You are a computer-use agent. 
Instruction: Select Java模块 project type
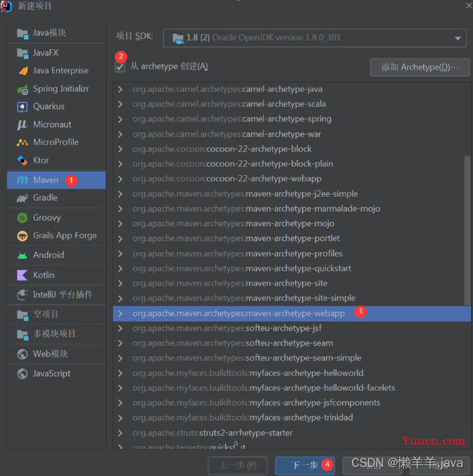click(x=56, y=33)
